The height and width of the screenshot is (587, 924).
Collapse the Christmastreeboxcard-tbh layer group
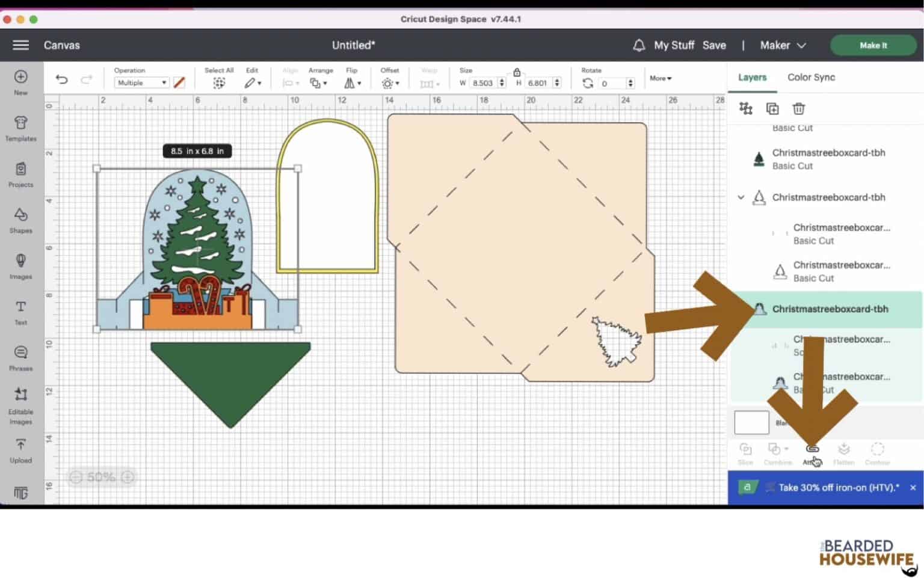(x=741, y=197)
